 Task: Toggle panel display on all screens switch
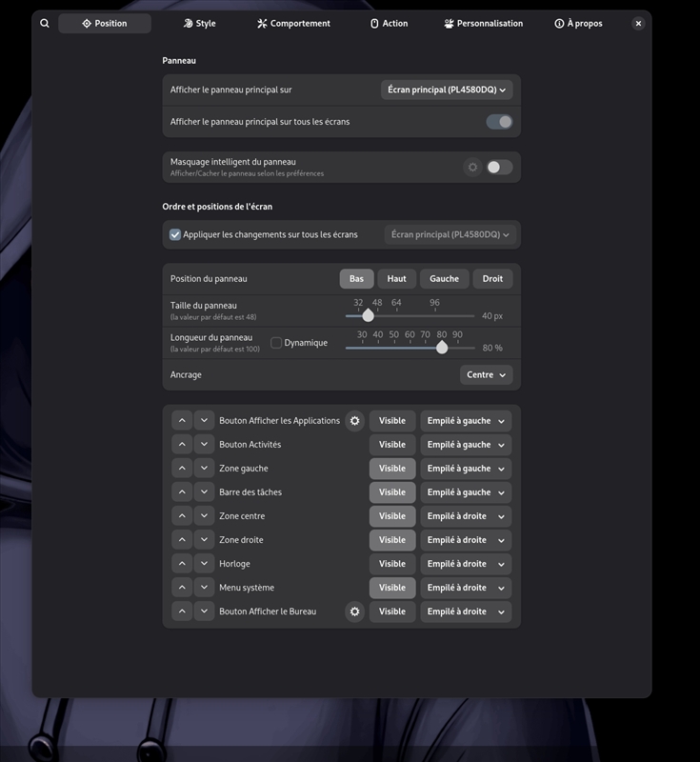click(499, 122)
